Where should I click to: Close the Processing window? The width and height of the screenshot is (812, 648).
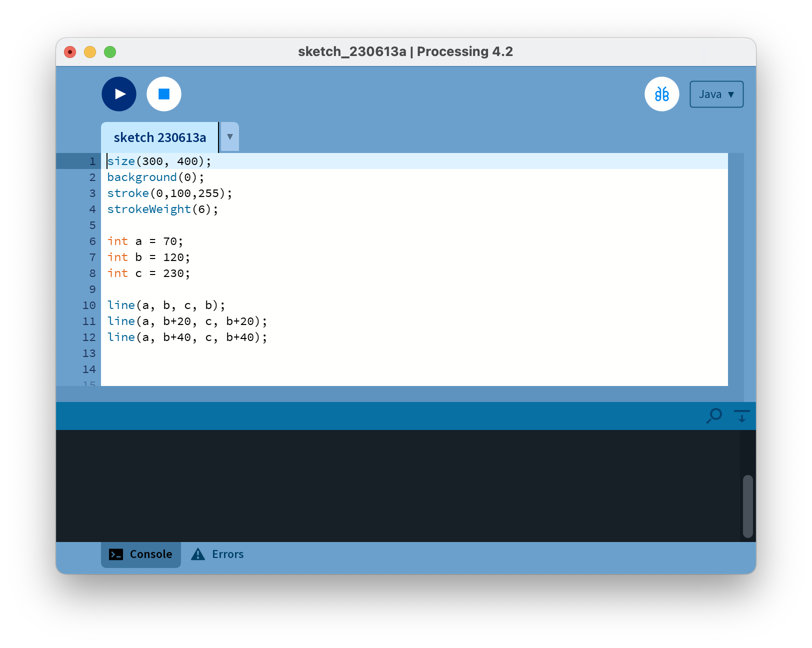pyautogui.click(x=70, y=52)
